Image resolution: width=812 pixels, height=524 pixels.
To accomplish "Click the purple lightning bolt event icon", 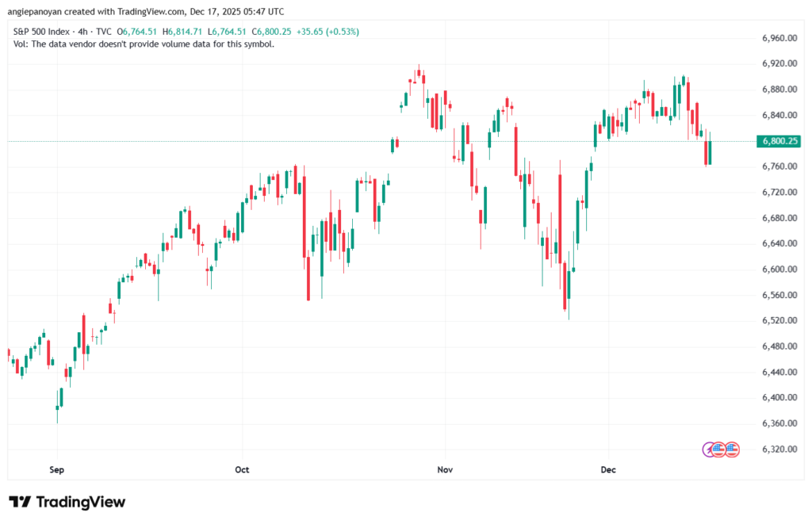I will [710, 449].
